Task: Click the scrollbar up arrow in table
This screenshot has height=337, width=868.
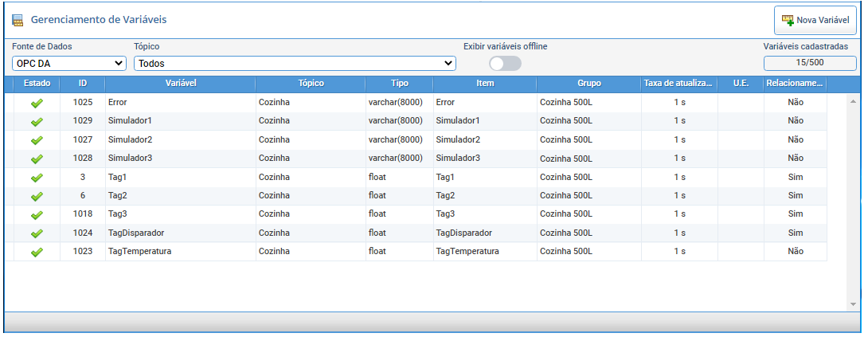Action: (x=853, y=100)
